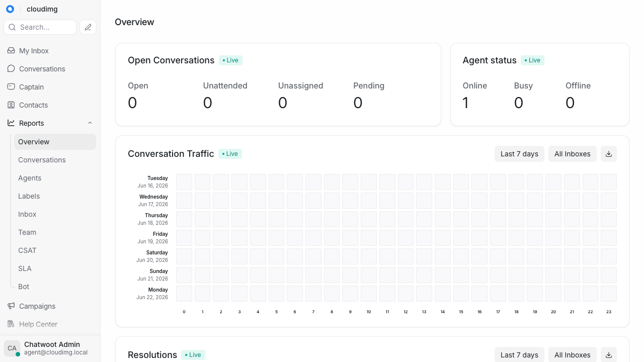Click the Captain icon in sidebar
This screenshot has width=644, height=362.
(x=11, y=87)
